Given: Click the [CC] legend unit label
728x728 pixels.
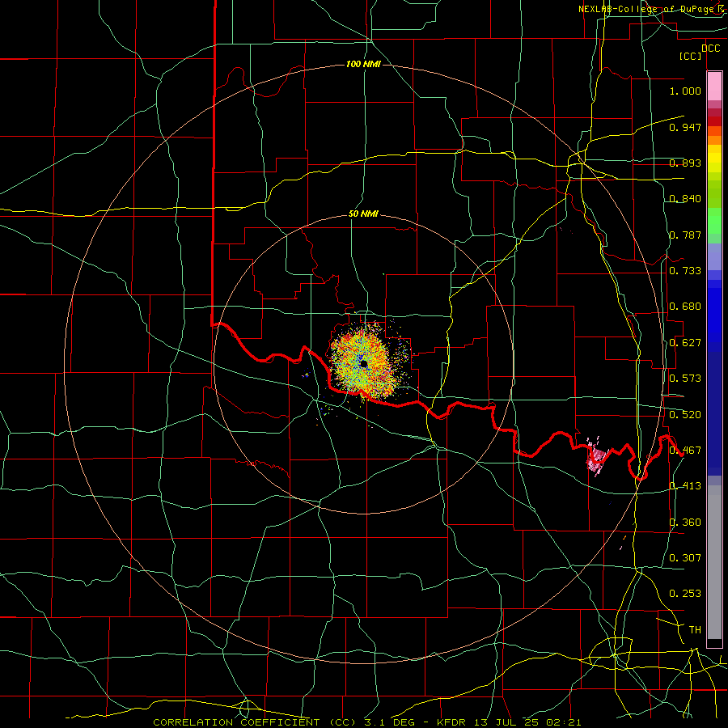Looking at the screenshot, I should click(x=691, y=56).
